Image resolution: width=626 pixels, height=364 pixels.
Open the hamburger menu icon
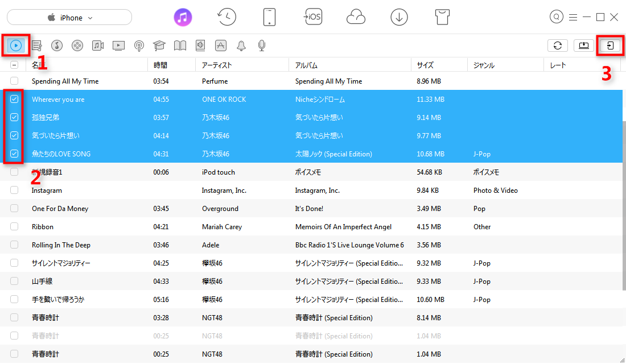point(573,17)
